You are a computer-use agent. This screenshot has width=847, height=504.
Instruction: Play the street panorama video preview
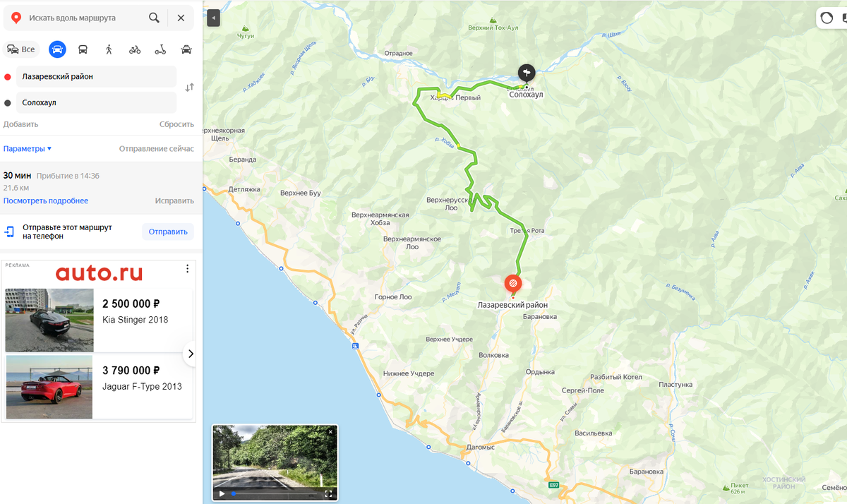coord(222,494)
